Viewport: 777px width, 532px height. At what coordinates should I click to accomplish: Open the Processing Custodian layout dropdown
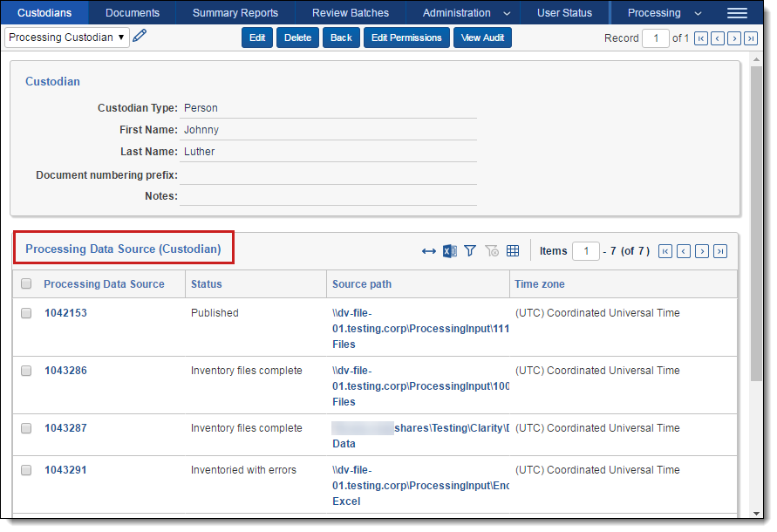(x=67, y=38)
